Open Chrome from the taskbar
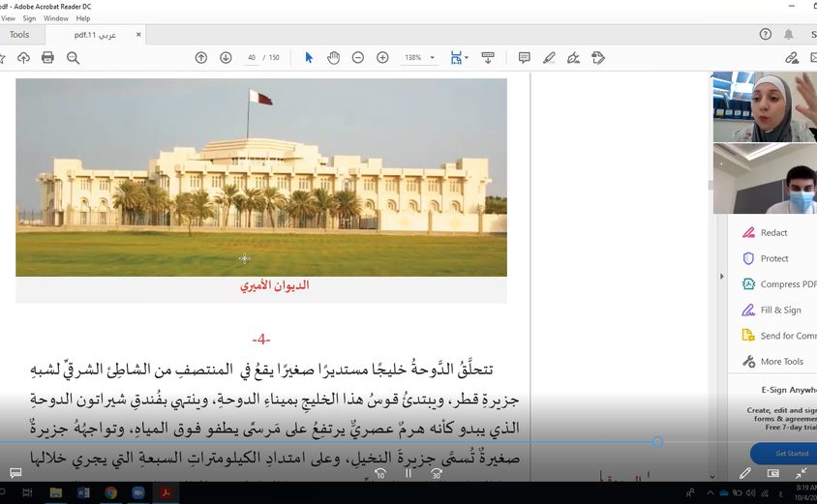 tap(110, 492)
